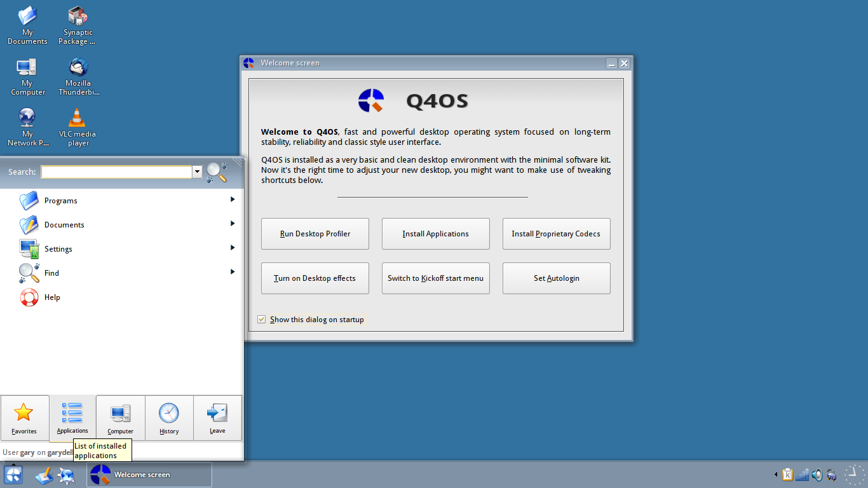Click the lock/logout tray icon
868x488 pixels.
pyautogui.click(x=831, y=475)
